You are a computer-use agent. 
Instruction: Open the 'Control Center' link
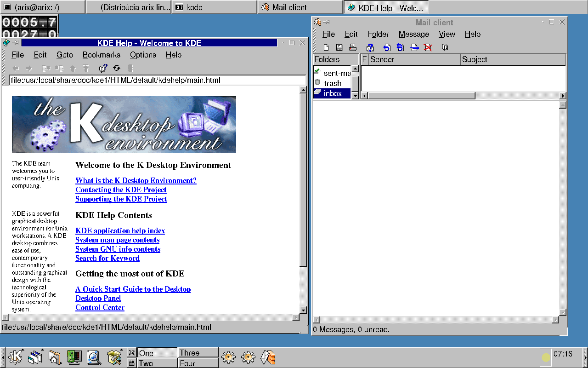(100, 308)
